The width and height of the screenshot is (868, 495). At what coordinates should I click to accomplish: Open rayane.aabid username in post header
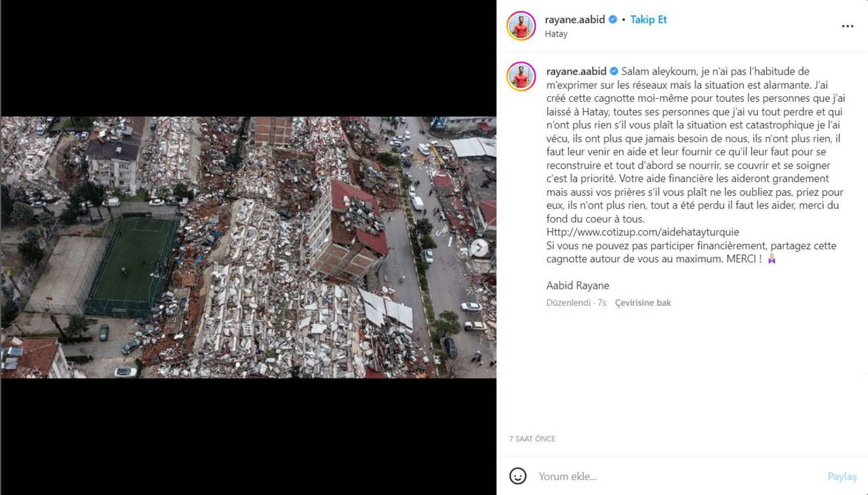click(575, 20)
